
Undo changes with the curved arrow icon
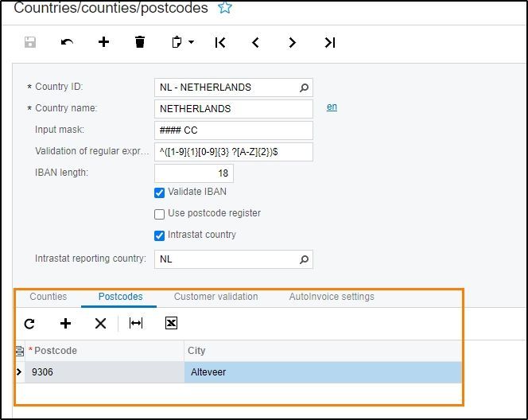[x=67, y=42]
